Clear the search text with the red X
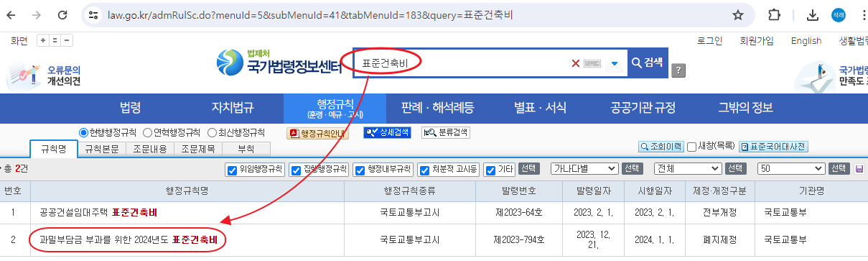 point(575,63)
